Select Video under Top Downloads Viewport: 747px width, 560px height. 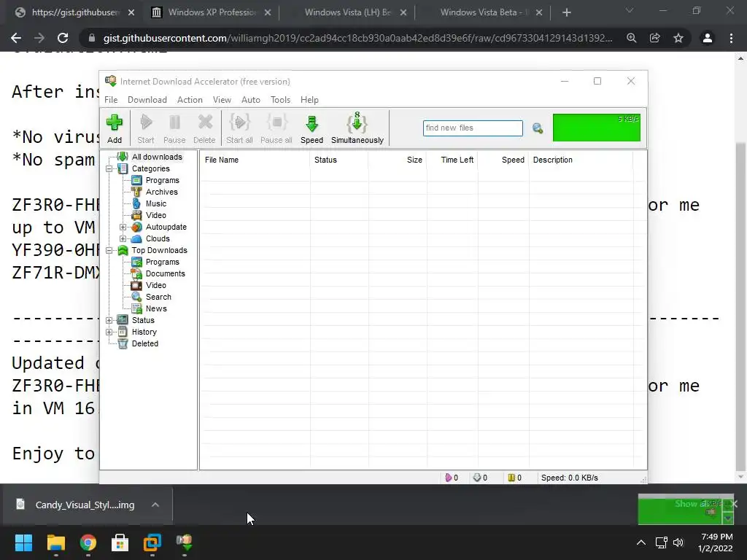point(156,285)
